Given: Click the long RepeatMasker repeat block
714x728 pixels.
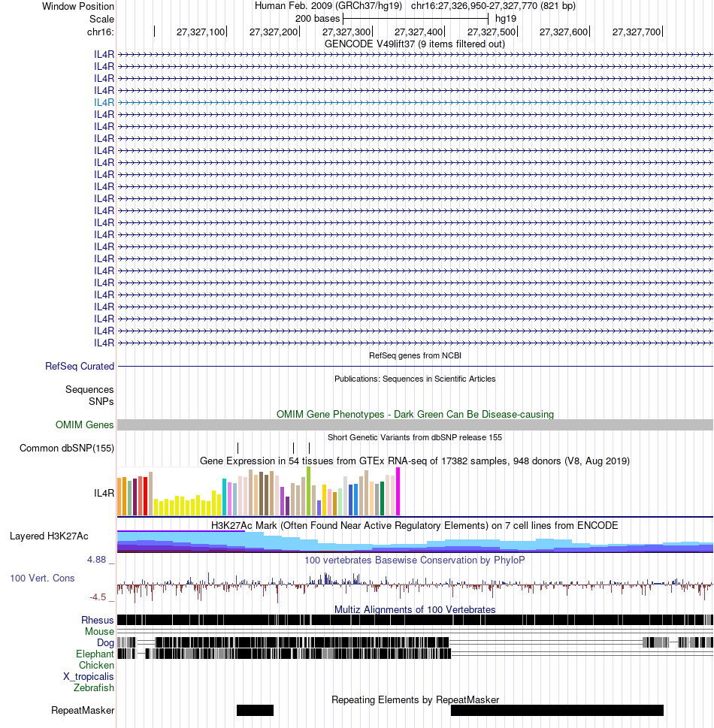Looking at the screenshot, I should [557, 711].
